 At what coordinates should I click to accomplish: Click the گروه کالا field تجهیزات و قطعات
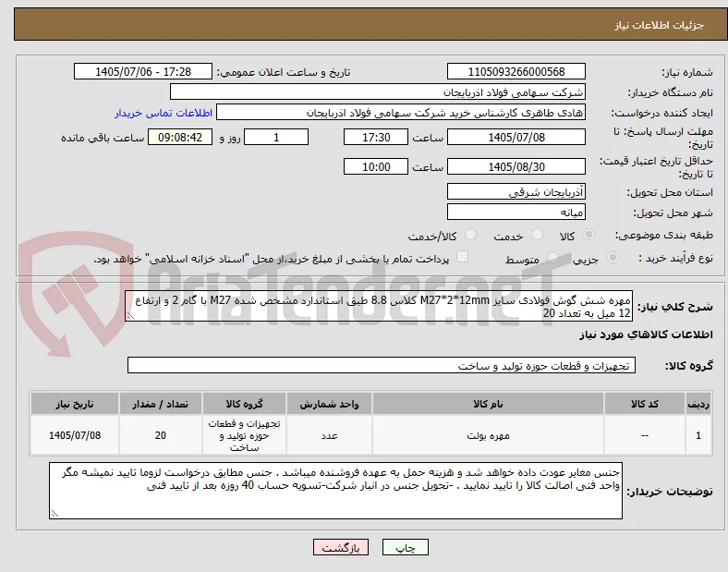[382, 365]
